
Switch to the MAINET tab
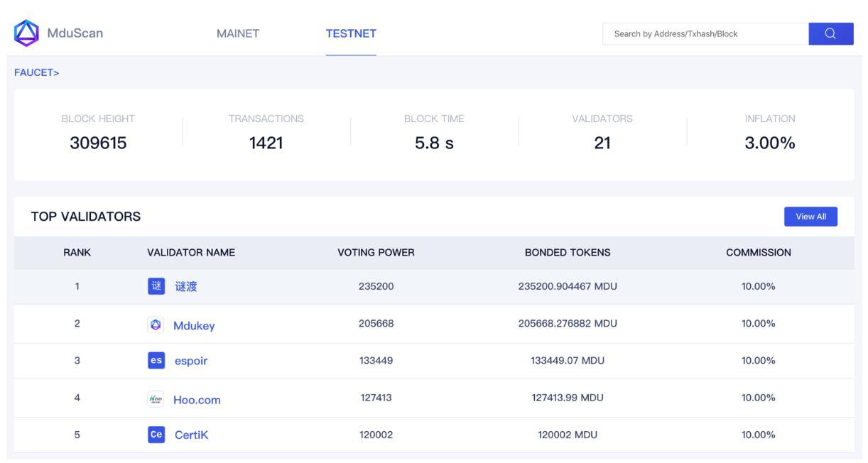238,33
